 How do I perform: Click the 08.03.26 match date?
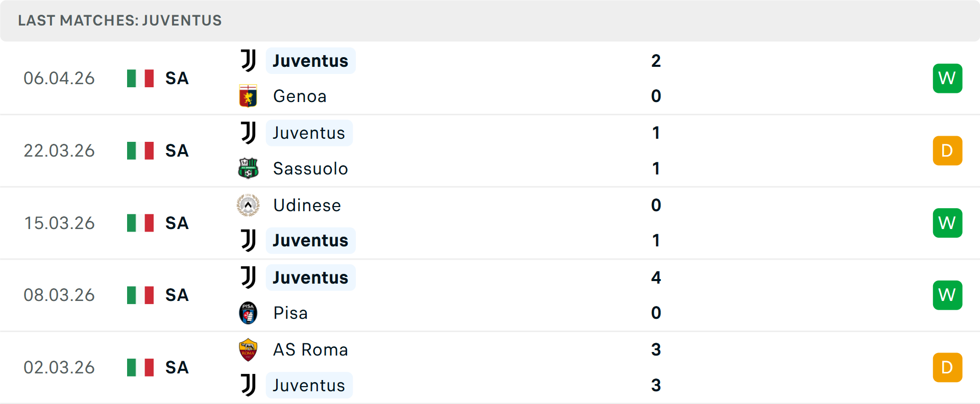(59, 295)
